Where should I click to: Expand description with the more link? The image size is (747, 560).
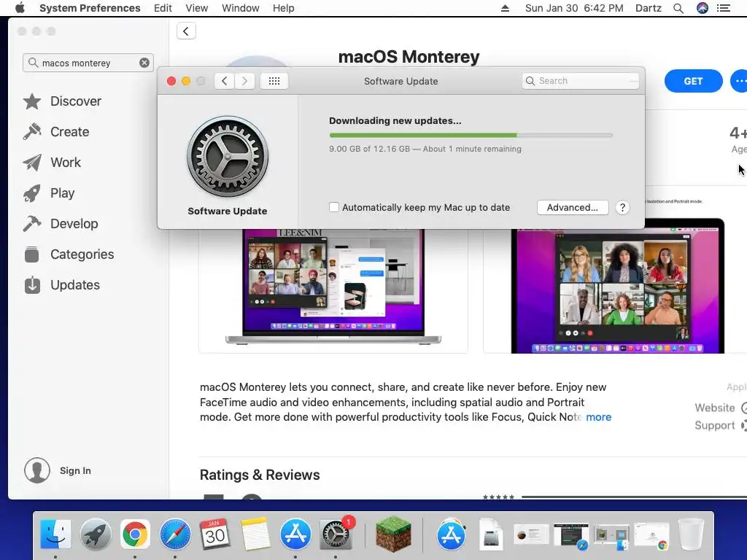point(598,417)
